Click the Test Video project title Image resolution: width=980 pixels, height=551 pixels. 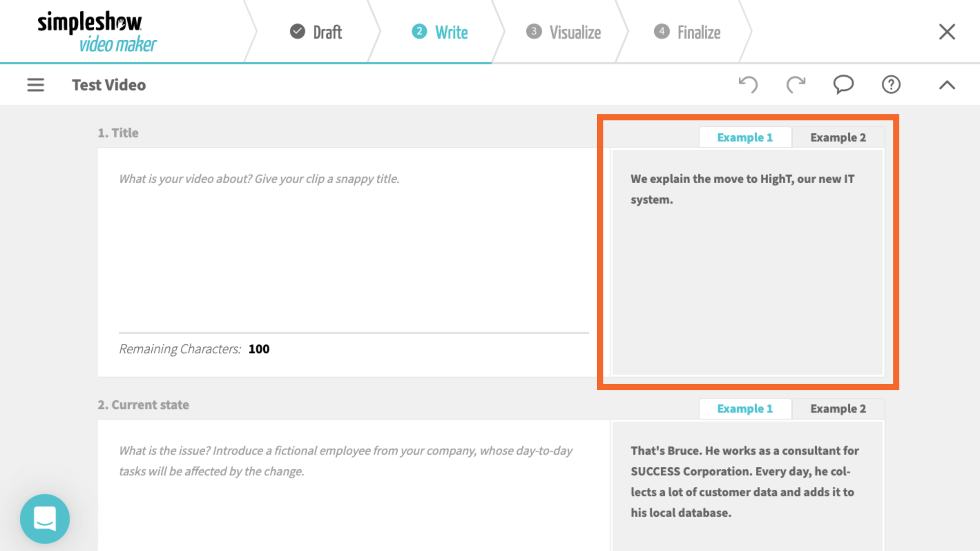[109, 85]
